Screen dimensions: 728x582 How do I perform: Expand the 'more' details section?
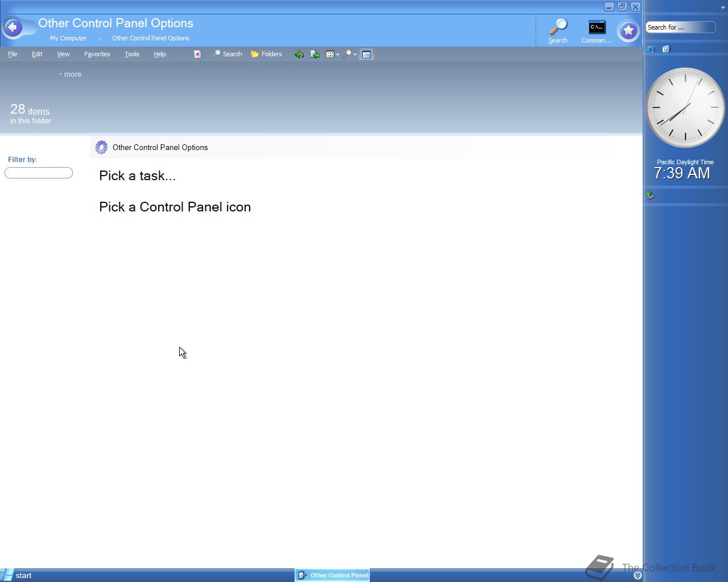pos(70,74)
